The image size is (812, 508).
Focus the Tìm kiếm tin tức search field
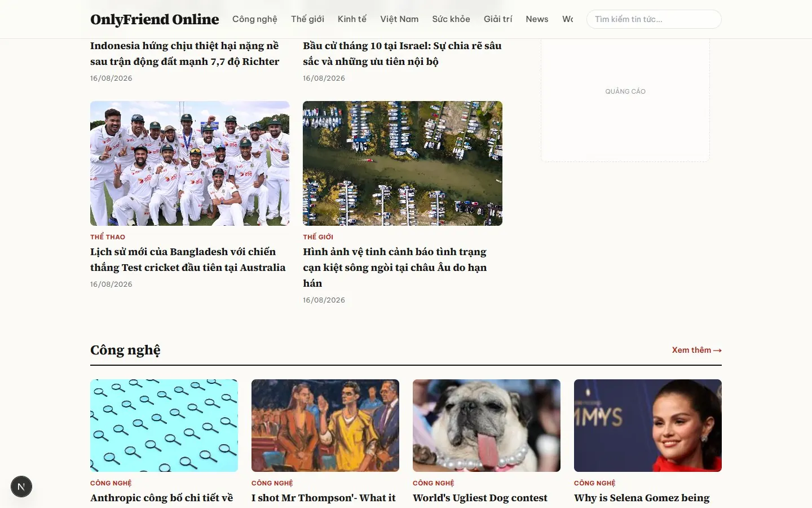click(654, 19)
